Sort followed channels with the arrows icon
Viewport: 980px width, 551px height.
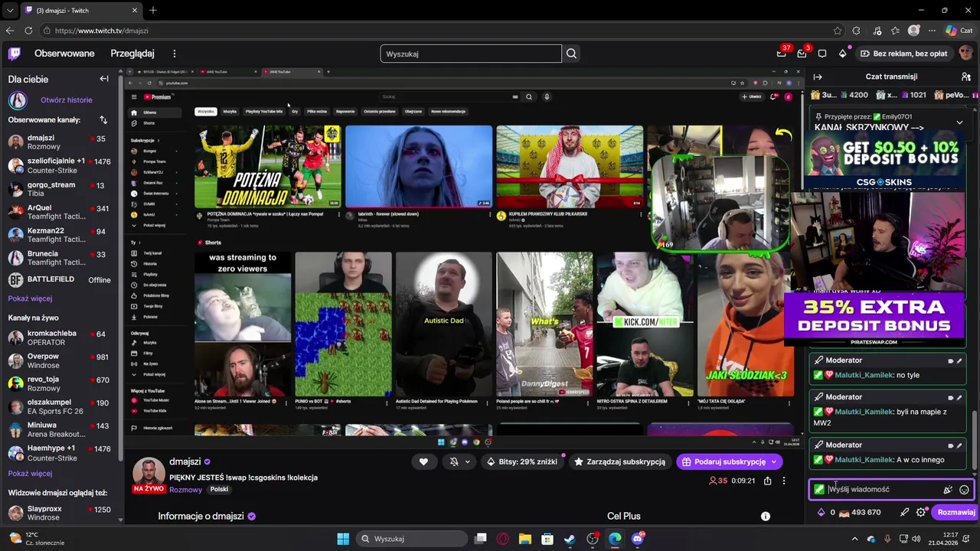tap(103, 120)
